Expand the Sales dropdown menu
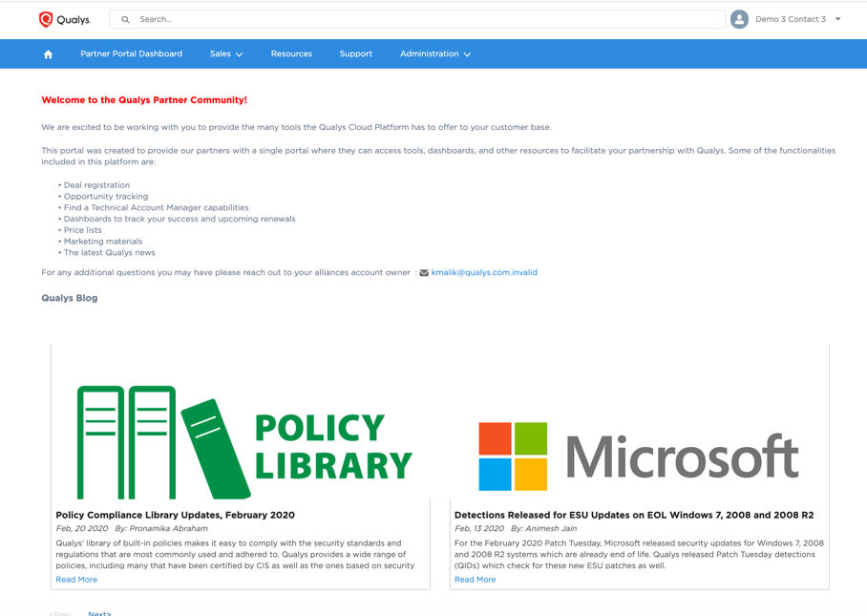 [x=225, y=53]
